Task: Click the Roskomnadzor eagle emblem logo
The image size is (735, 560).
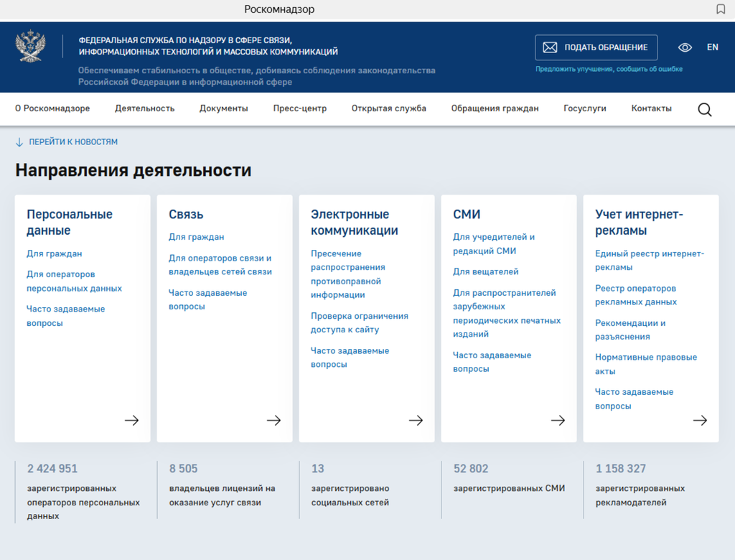Action: tap(30, 46)
